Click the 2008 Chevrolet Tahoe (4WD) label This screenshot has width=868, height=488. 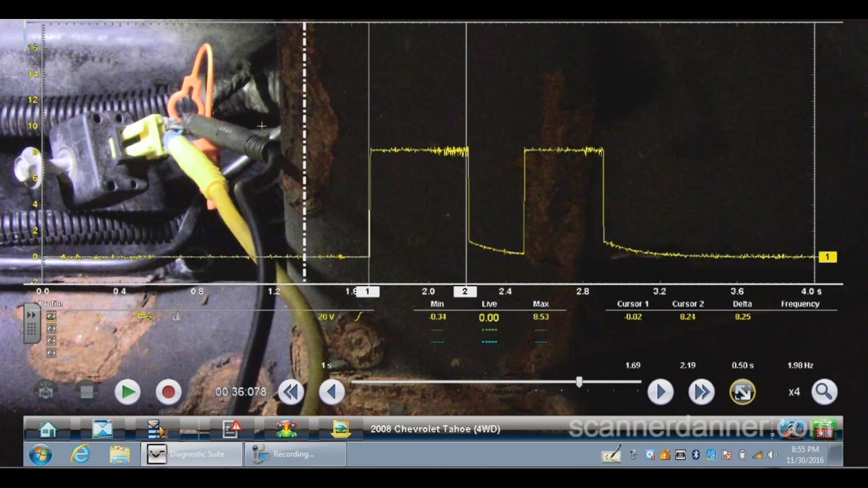click(435, 429)
